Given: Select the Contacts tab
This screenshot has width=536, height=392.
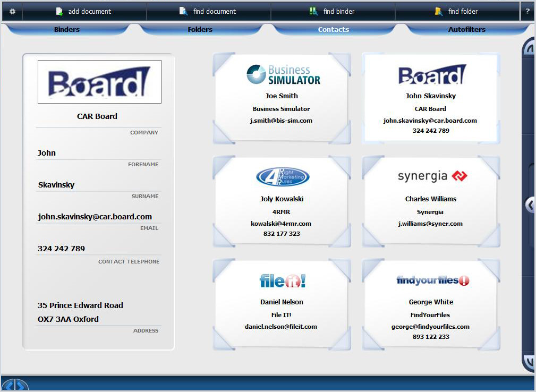Looking at the screenshot, I should pyautogui.click(x=334, y=29).
